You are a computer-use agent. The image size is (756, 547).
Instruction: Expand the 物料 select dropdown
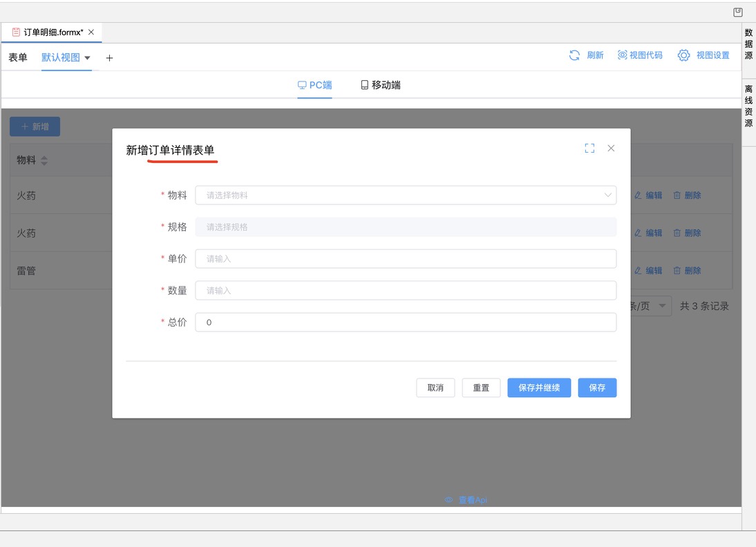[608, 195]
